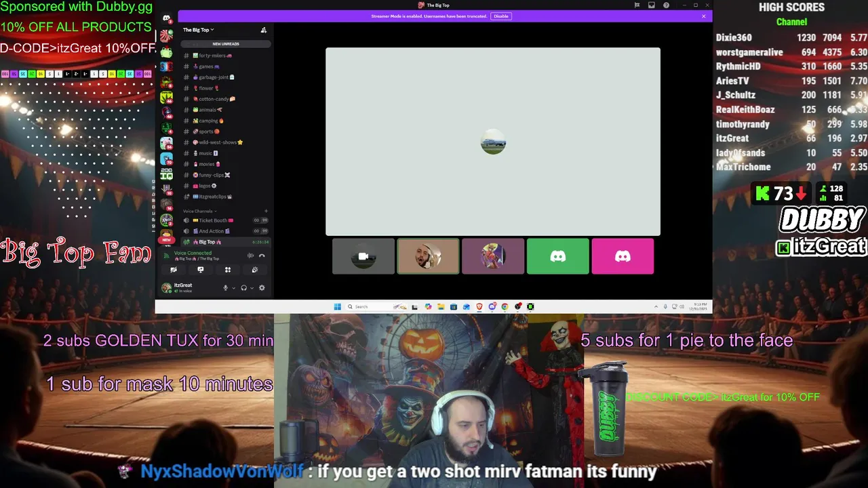
Task: Show hidden system tray icons
Action: pos(656,306)
